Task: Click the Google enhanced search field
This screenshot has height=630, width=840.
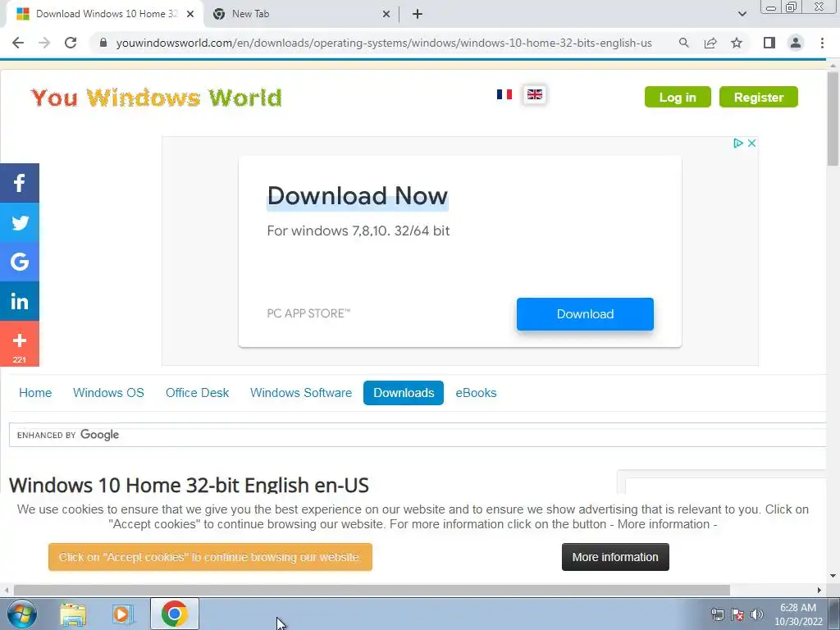Action: coord(418,435)
